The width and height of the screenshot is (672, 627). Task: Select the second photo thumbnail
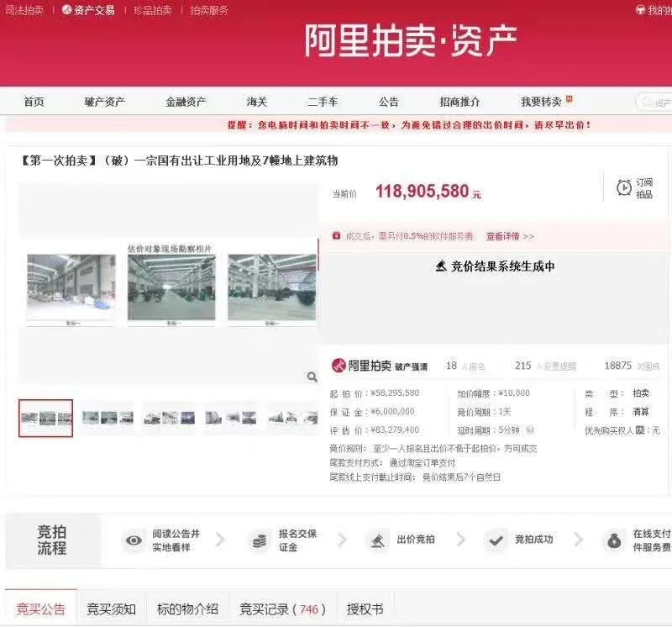108,418
